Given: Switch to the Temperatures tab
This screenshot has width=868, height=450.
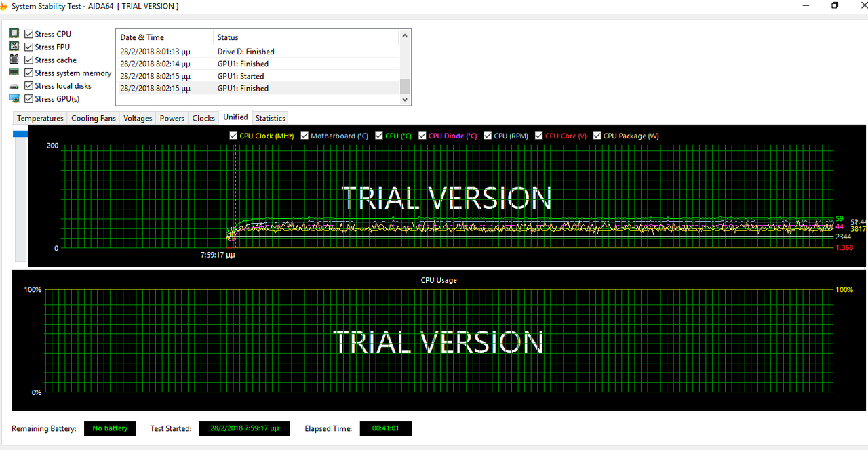Looking at the screenshot, I should 40,118.
